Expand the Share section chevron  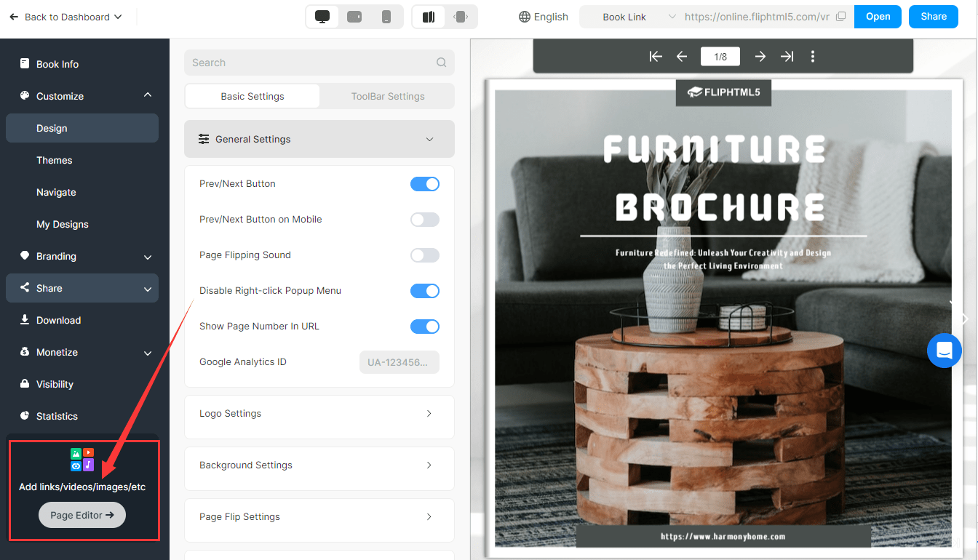pos(148,289)
